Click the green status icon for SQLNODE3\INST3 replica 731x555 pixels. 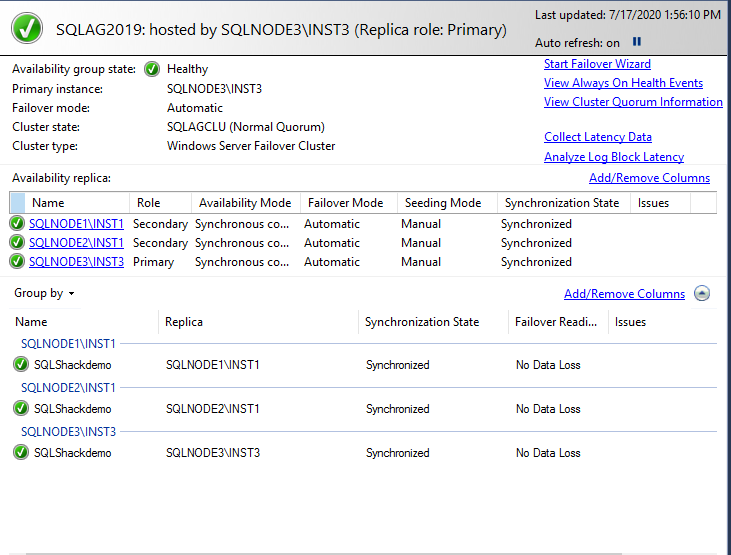17,262
